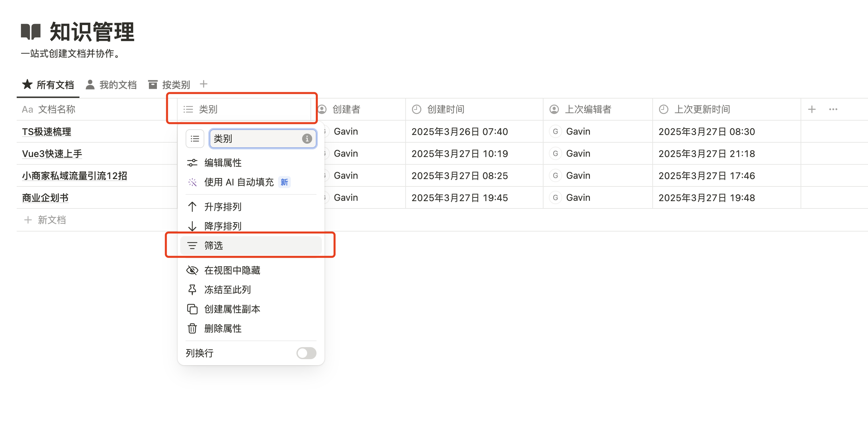The height and width of the screenshot is (437, 868).
Task: Open the three-dots table options menu
Action: pyautogui.click(x=833, y=109)
